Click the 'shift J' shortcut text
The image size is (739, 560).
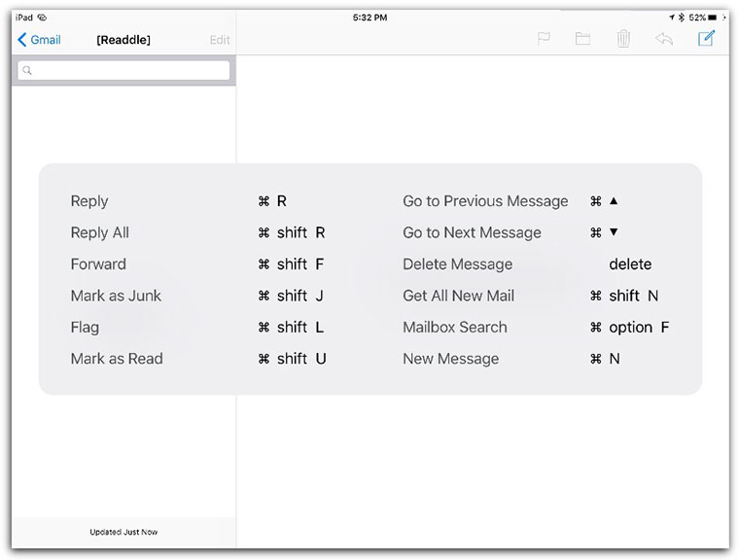tap(300, 296)
